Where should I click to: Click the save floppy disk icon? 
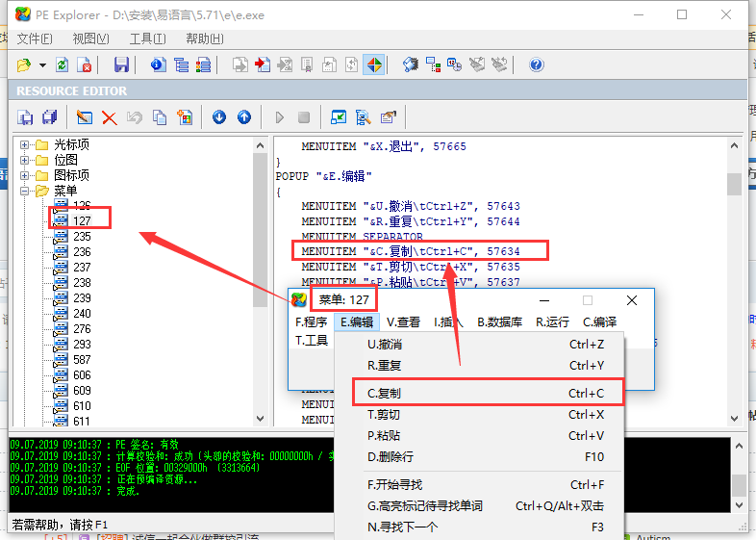121,64
